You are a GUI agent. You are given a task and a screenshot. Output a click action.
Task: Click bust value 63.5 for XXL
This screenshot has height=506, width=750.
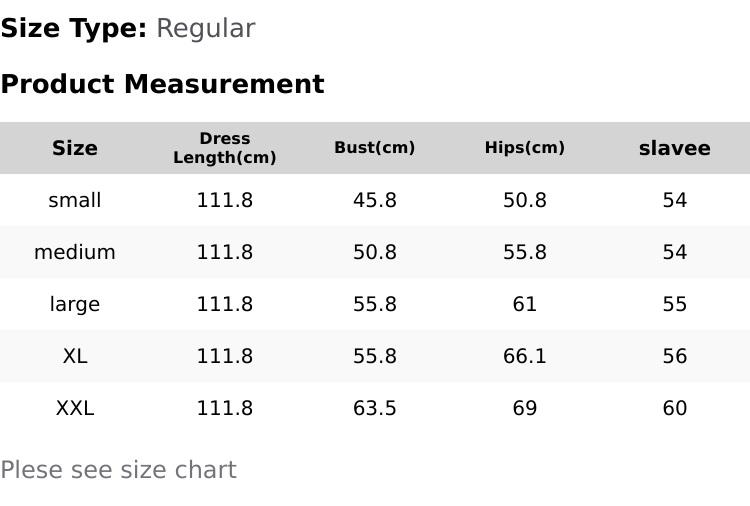coord(375,408)
